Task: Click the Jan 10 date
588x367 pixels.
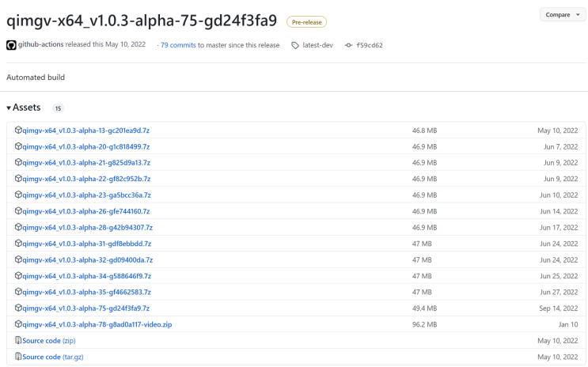Action: [x=568, y=324]
